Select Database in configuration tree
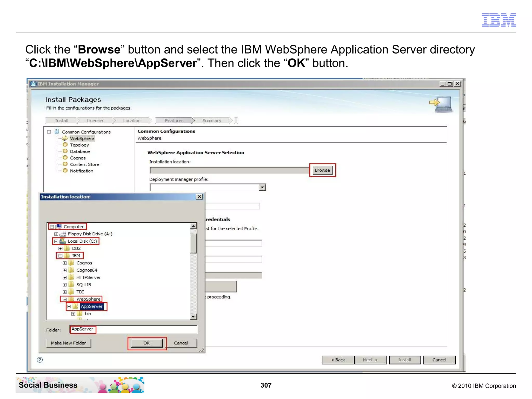The image size is (532, 399). click(80, 151)
